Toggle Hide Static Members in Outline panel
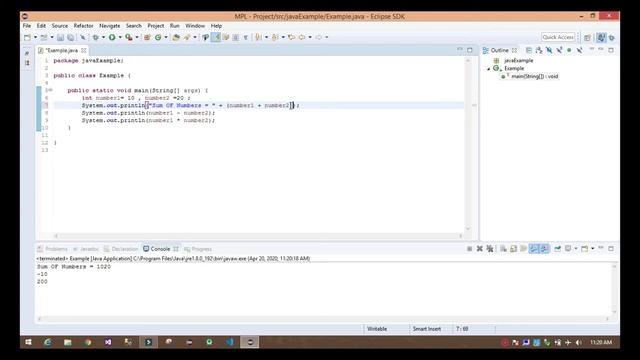Image resolution: width=640 pixels, height=360 pixels. (x=559, y=50)
